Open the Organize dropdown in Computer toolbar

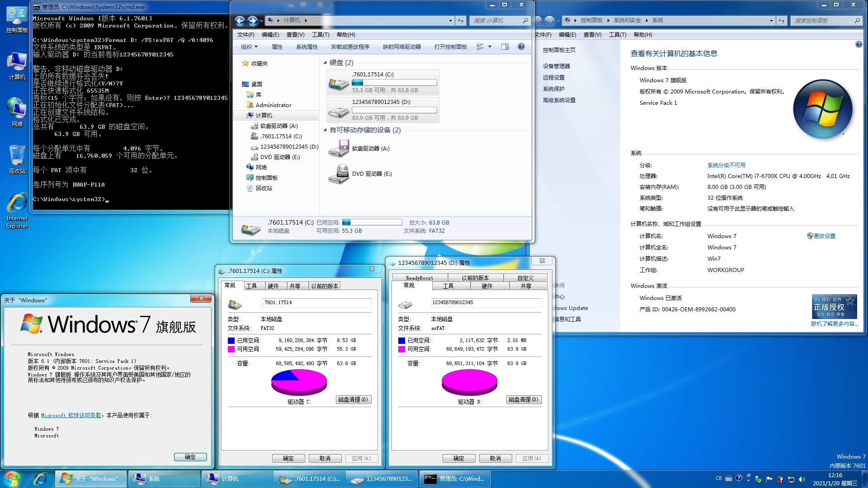coord(249,47)
